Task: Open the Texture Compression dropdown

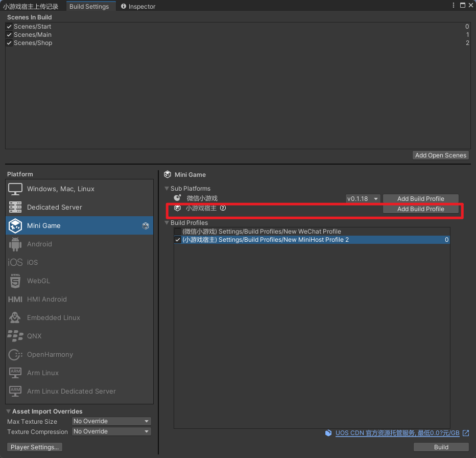Action: click(x=111, y=431)
